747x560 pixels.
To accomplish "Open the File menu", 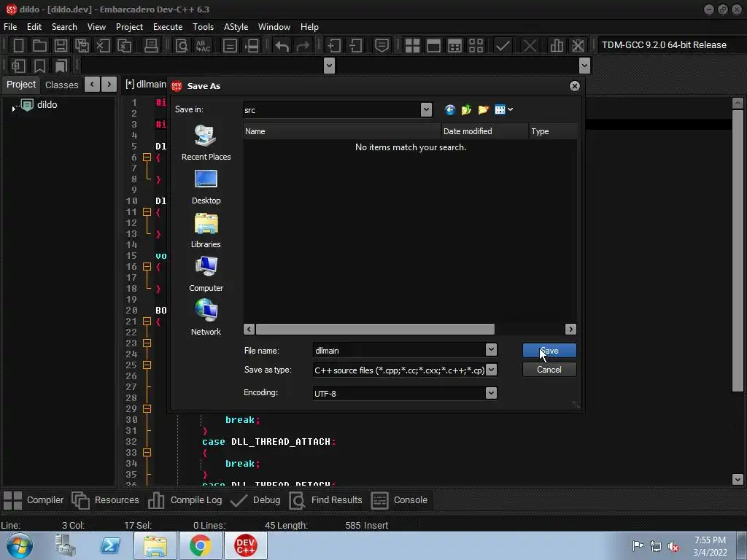I will point(10,27).
